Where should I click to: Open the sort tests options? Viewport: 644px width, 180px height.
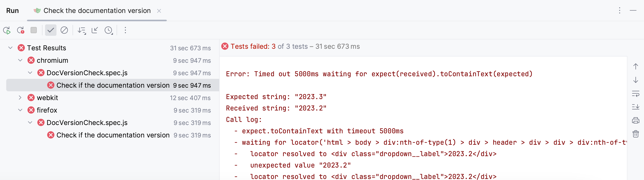82,30
